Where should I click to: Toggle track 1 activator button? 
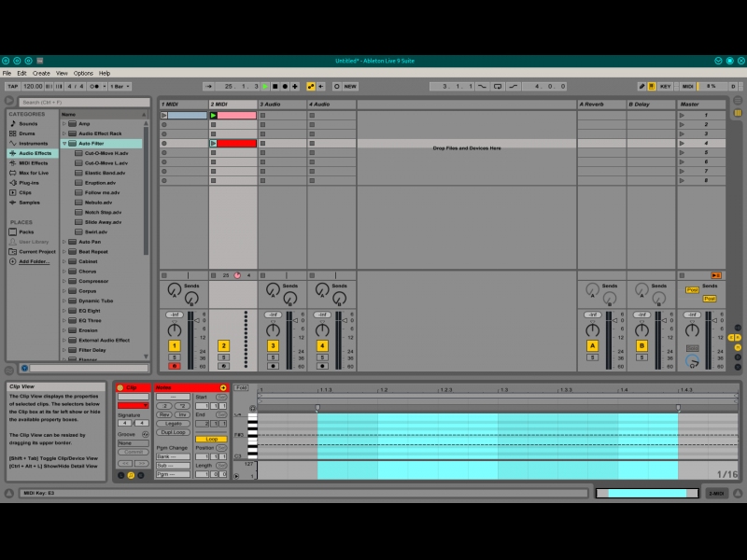[x=174, y=345]
